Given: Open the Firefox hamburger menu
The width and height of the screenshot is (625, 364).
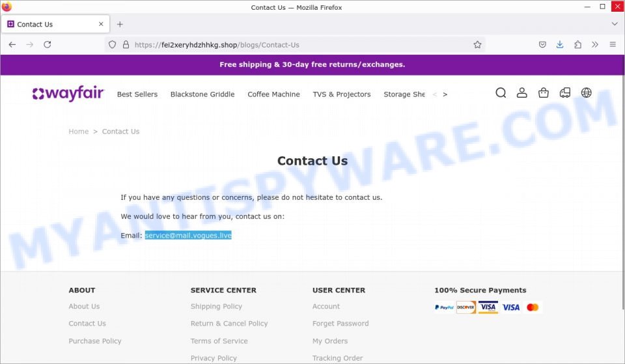Looking at the screenshot, I should pos(613,45).
